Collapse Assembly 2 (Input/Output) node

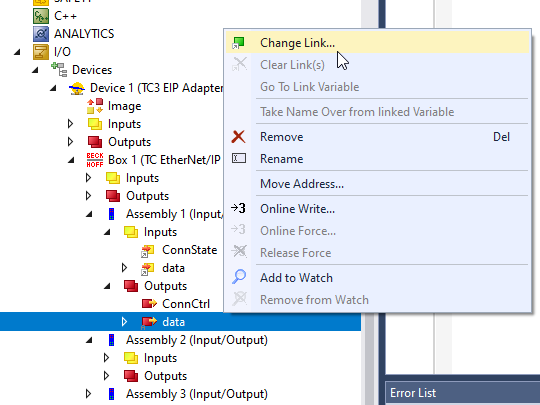89,340
